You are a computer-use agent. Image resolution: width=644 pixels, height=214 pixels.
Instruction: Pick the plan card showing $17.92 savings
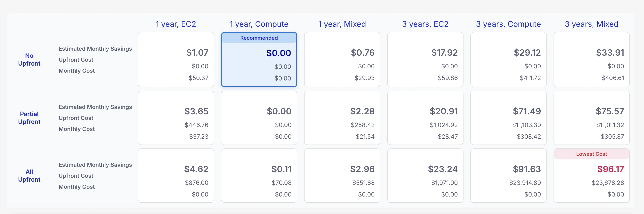pos(425,60)
